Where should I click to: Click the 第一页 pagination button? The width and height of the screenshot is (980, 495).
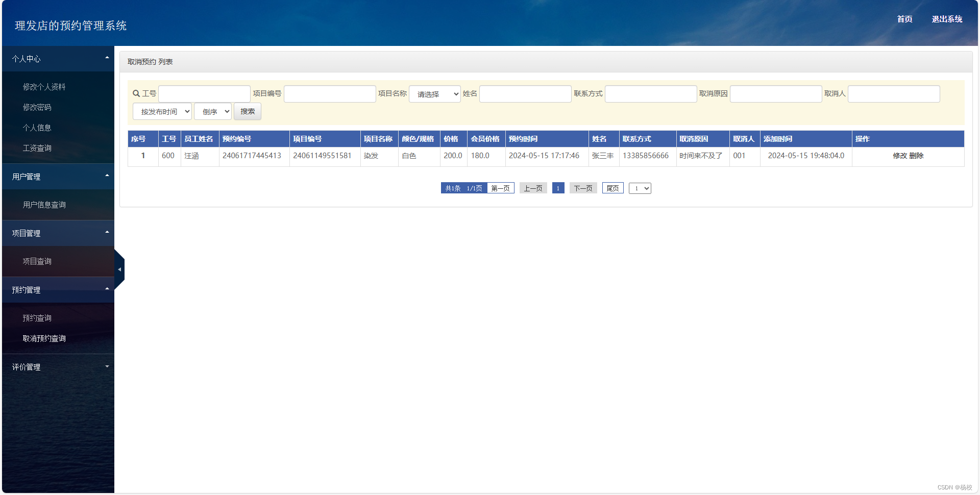click(500, 188)
